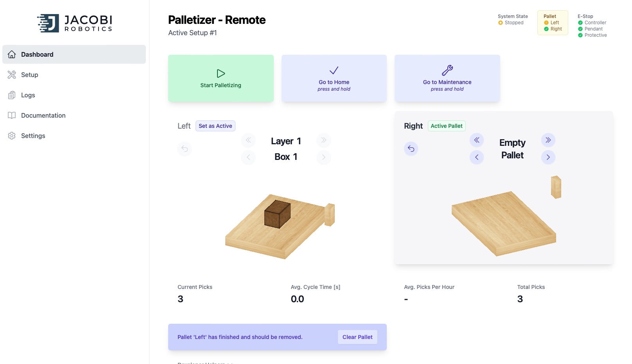The width and height of the screenshot is (632, 364).
Task: Click the Left pallet status indicator
Action: click(x=552, y=23)
